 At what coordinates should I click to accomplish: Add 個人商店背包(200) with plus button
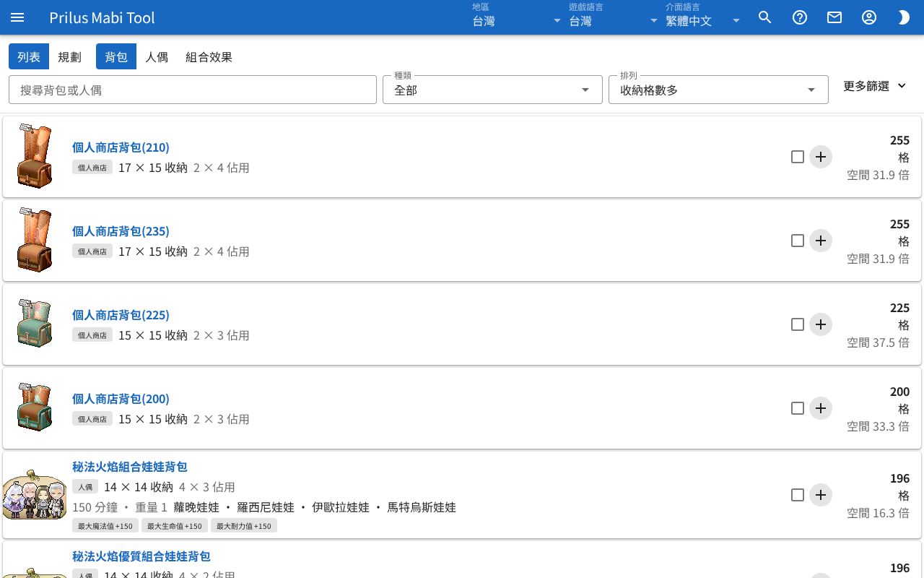point(821,408)
